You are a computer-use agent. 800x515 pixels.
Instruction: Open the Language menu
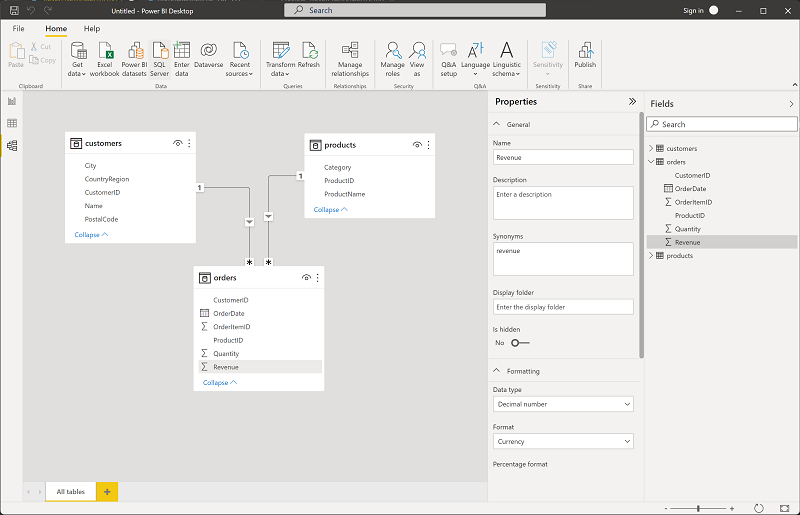tap(476, 59)
